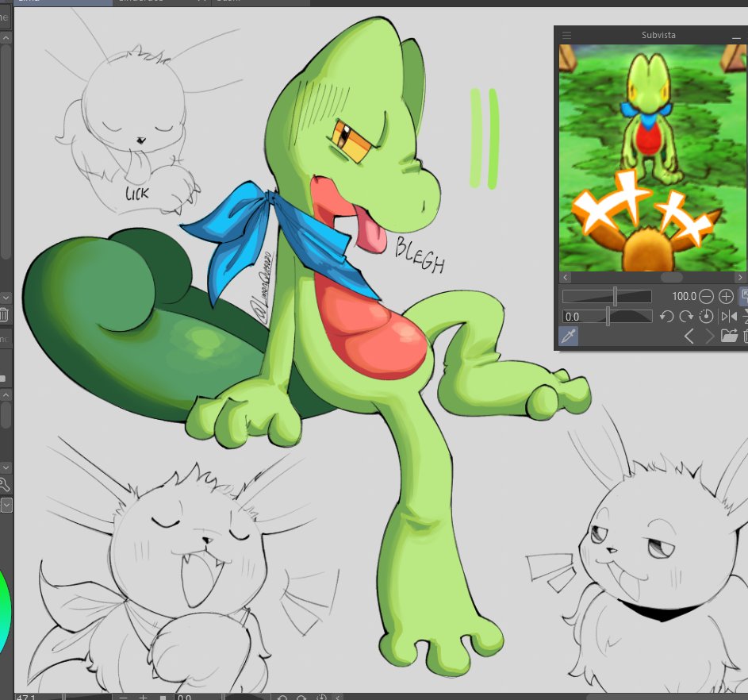This screenshot has width=748, height=700.
Task: Click the Subvista horizontal scrollbar right arrow
Action: [740, 277]
